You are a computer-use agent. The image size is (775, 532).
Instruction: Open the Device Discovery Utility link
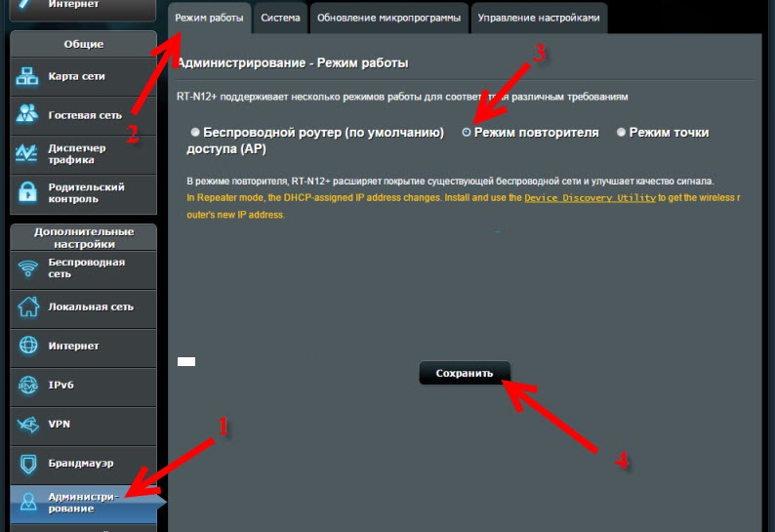click(x=590, y=198)
